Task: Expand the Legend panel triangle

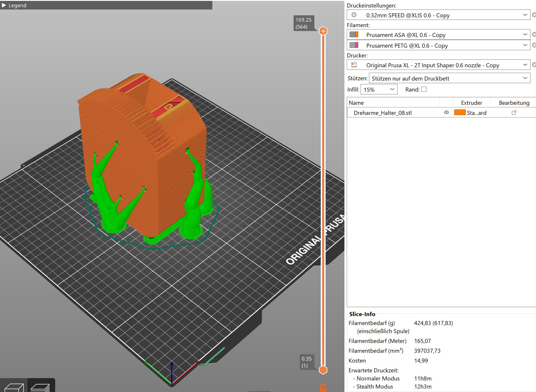Action: [4, 5]
